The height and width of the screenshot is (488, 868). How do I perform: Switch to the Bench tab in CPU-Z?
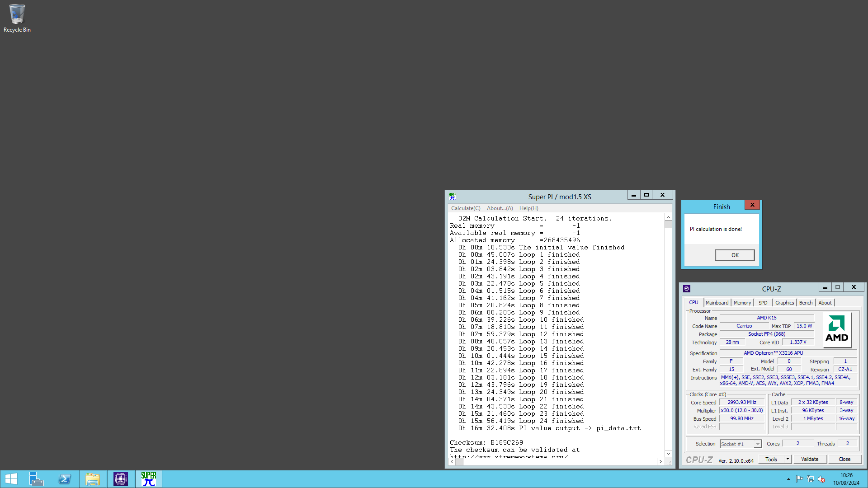[806, 303]
